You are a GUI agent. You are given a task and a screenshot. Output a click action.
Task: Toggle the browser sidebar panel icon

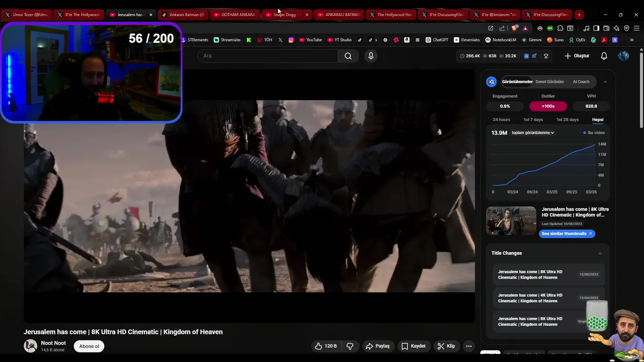click(x=596, y=28)
